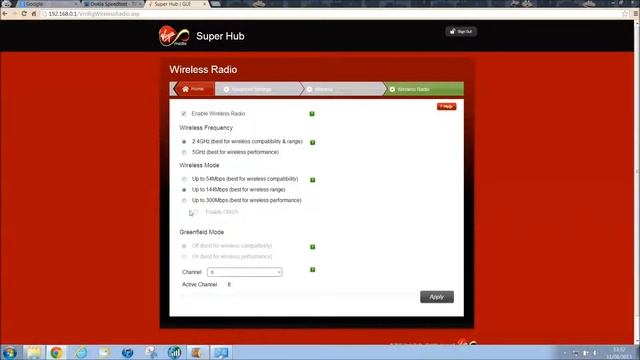Switch to the Ookla Speedtest browser tab

(112, 4)
